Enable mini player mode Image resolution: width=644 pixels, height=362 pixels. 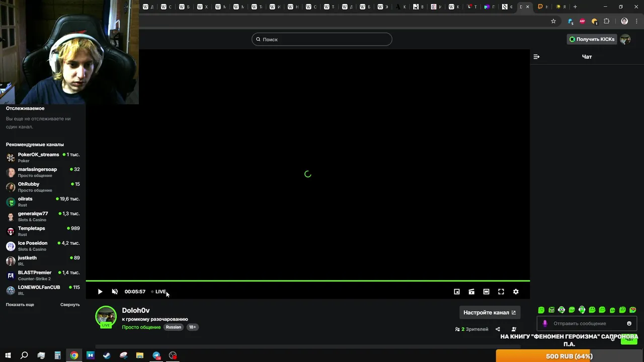[x=457, y=292]
